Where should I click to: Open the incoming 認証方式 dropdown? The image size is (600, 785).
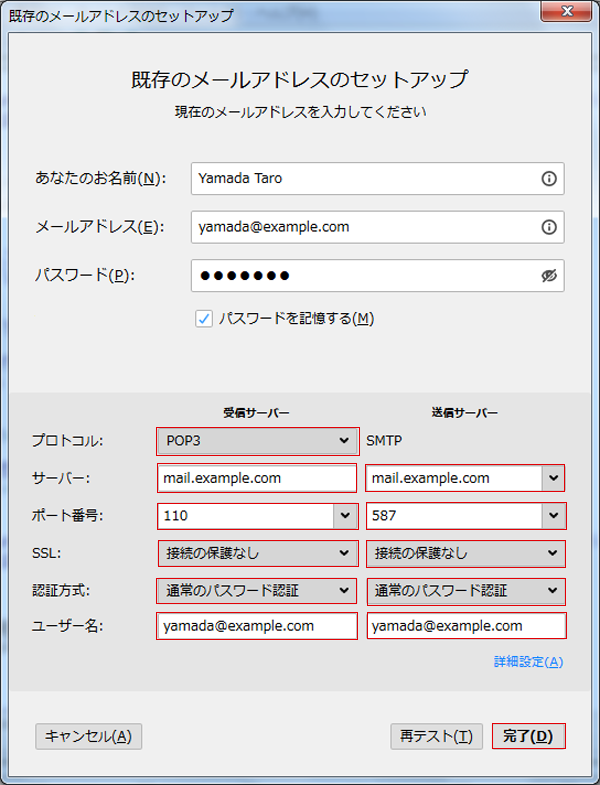tap(257, 591)
